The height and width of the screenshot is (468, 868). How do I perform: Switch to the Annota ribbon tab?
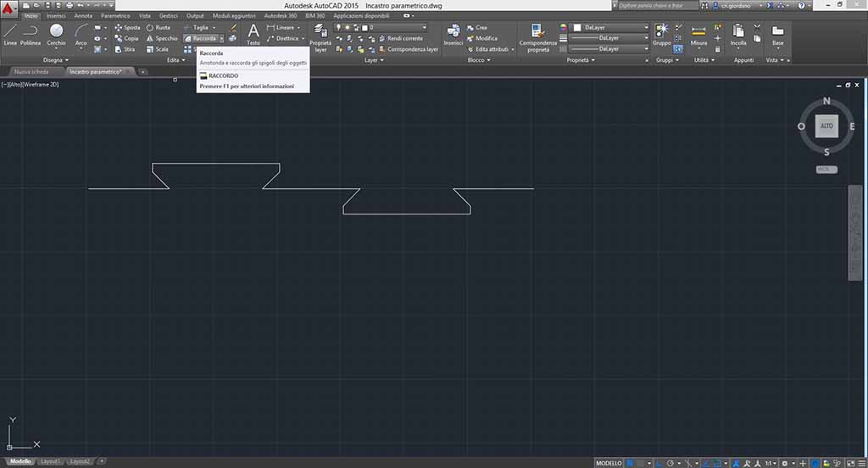[84, 15]
